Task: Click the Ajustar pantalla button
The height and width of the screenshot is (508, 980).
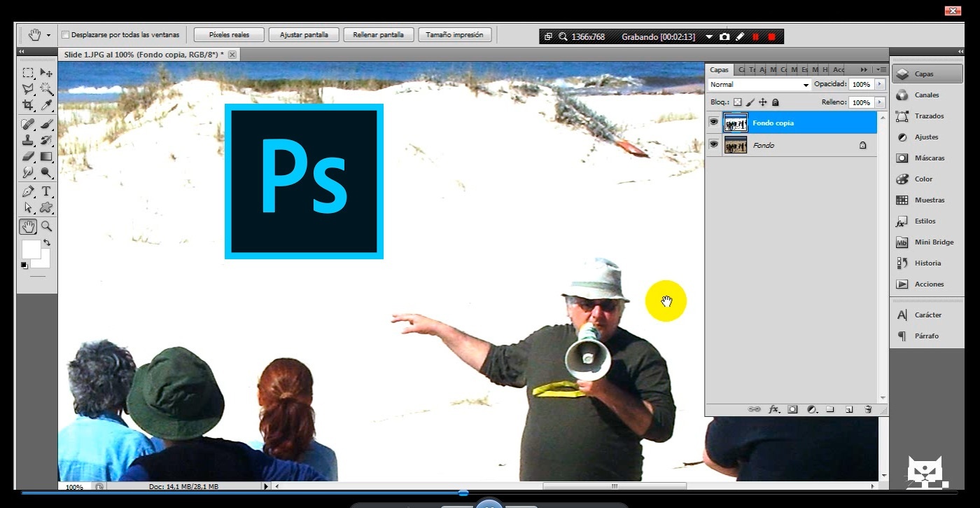Action: (x=304, y=34)
